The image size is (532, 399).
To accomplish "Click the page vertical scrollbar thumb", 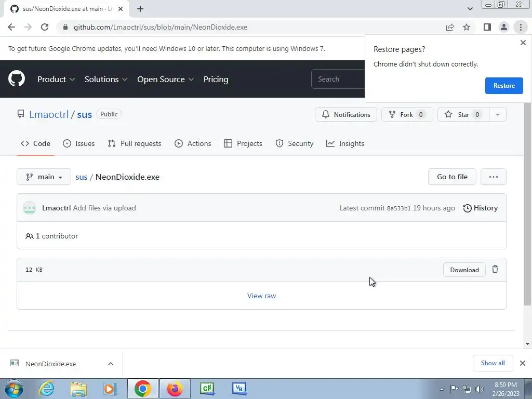I will 527,204.
